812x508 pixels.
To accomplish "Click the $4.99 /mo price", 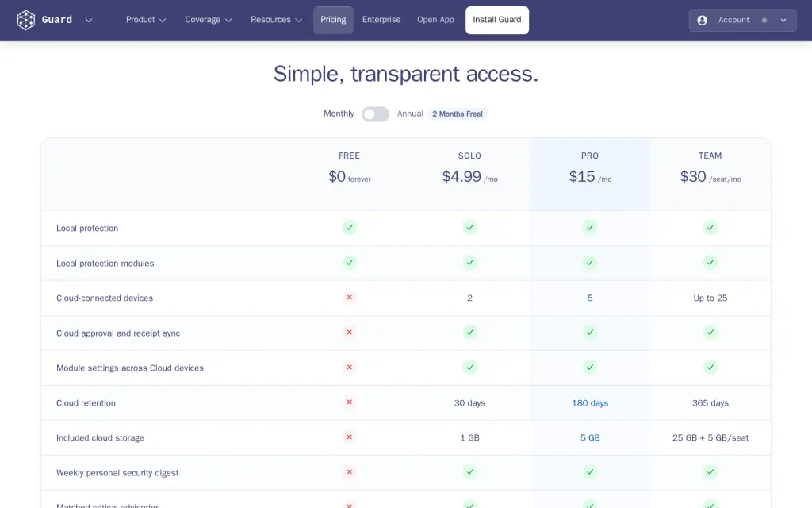I will (469, 177).
